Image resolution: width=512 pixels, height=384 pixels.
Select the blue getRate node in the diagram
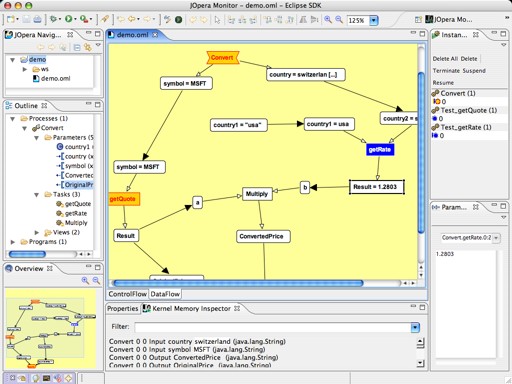(380, 150)
